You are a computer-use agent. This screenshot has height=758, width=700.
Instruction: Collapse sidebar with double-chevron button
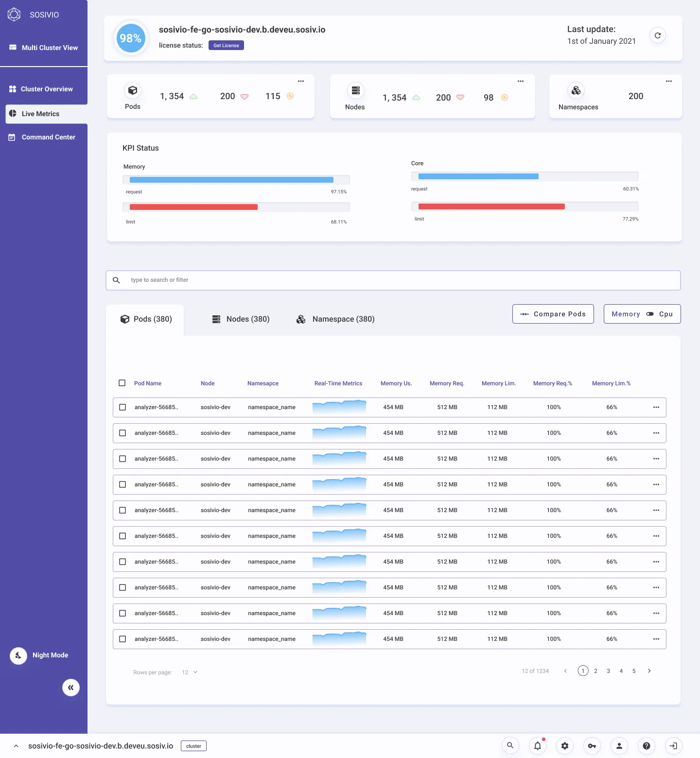[x=71, y=688]
